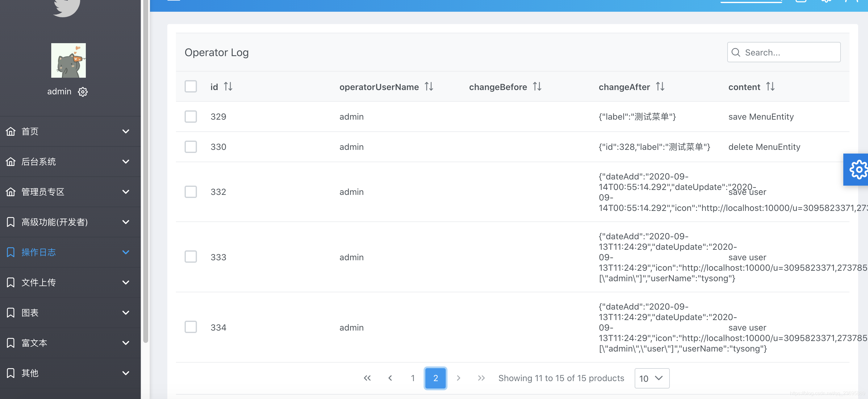868x399 pixels.
Task: Click the home icon beside 首页
Action: point(11,131)
